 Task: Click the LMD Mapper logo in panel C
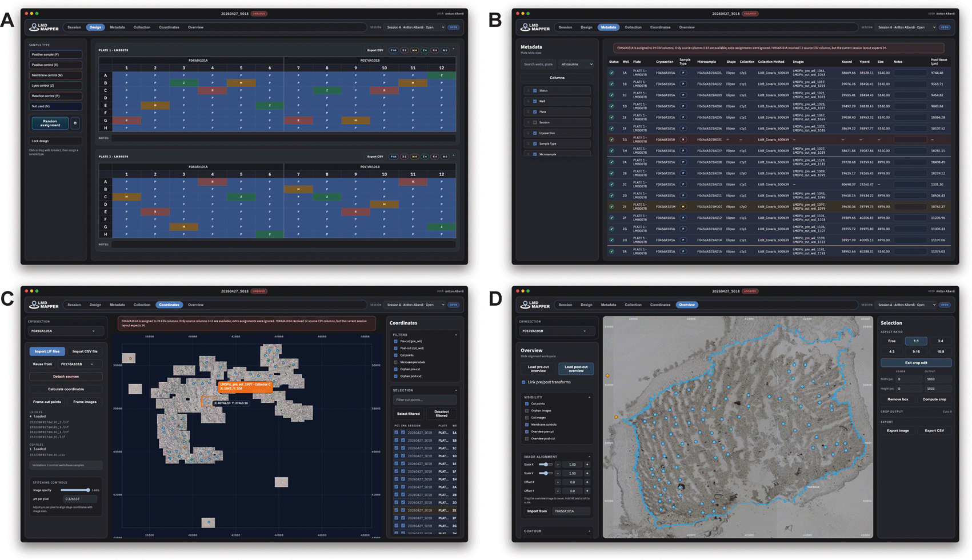click(x=44, y=305)
